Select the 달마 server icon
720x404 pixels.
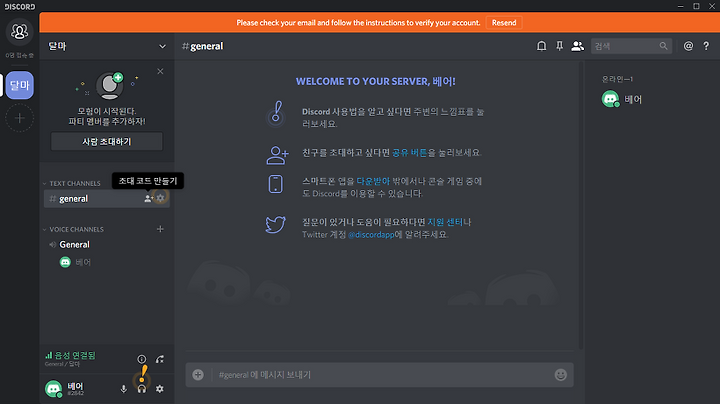point(20,85)
